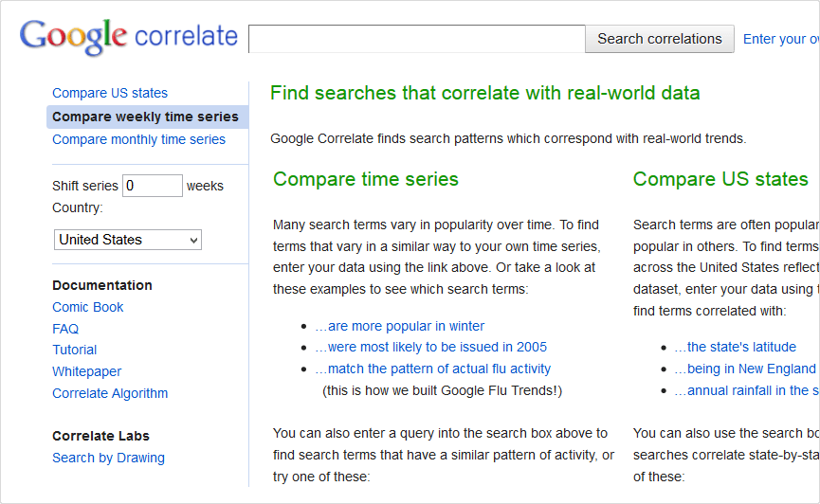
Task: Click the 'Compare time series' heading
Action: click(x=366, y=179)
